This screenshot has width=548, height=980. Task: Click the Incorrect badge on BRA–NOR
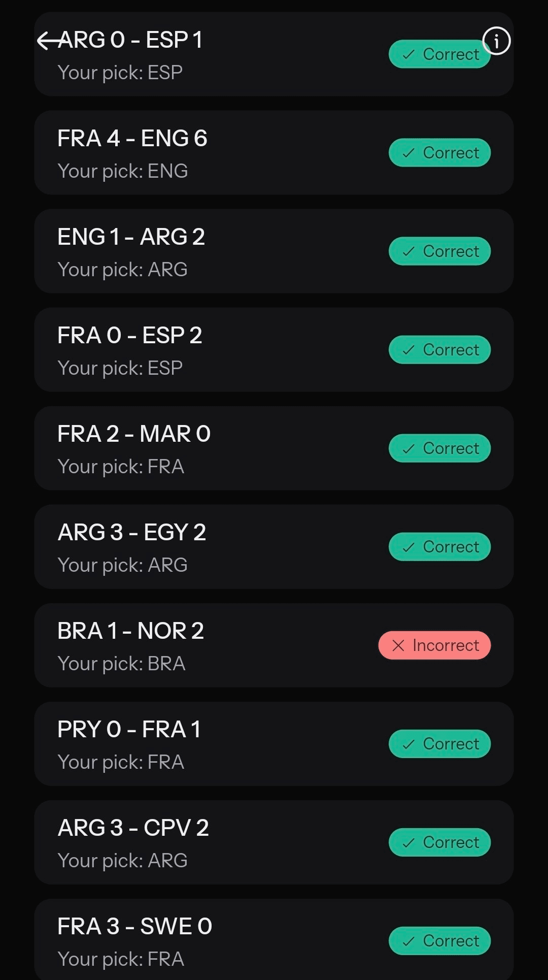tap(434, 645)
